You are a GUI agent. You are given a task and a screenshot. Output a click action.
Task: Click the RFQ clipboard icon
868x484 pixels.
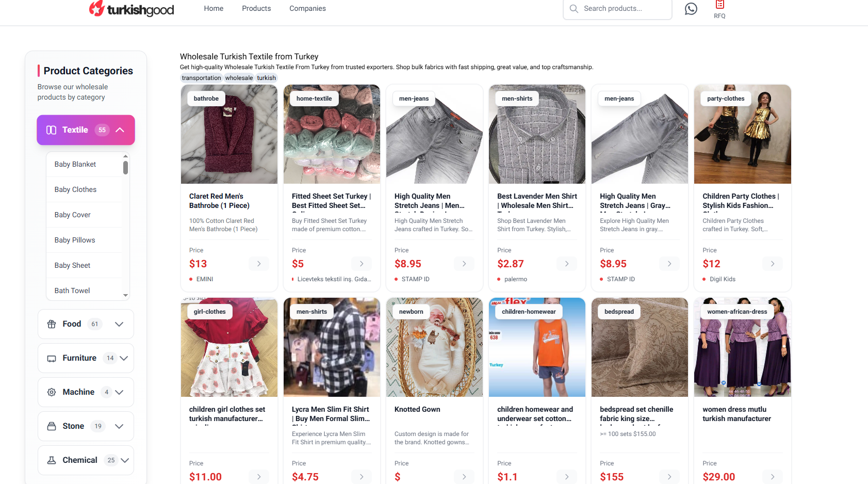coord(719,5)
